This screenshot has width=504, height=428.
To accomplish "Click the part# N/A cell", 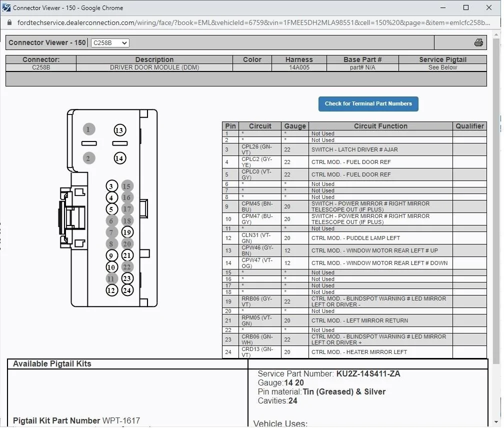I will pyautogui.click(x=362, y=67).
